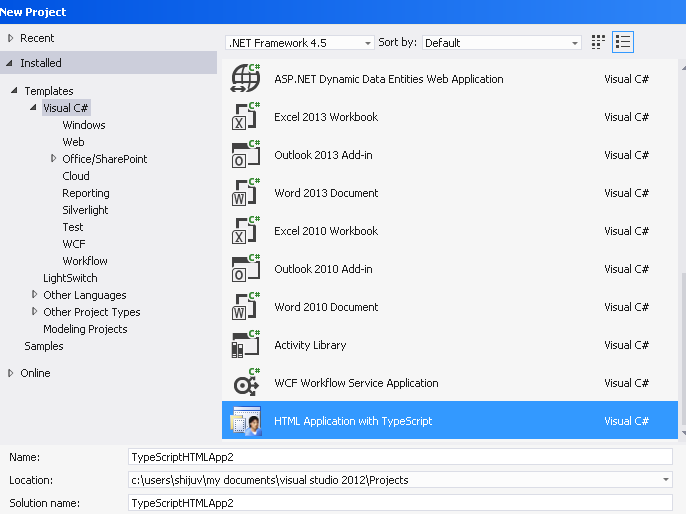
Task: Switch to medium icons list view
Action: point(623,42)
